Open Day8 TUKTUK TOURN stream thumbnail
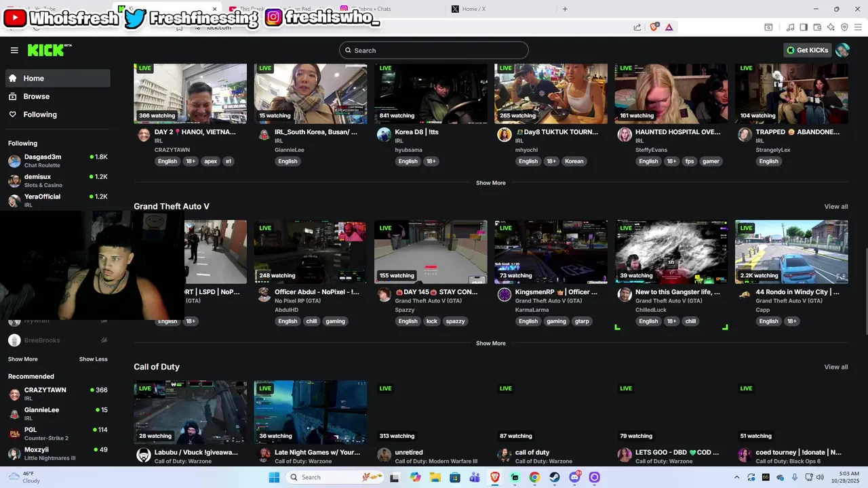 tap(551, 94)
